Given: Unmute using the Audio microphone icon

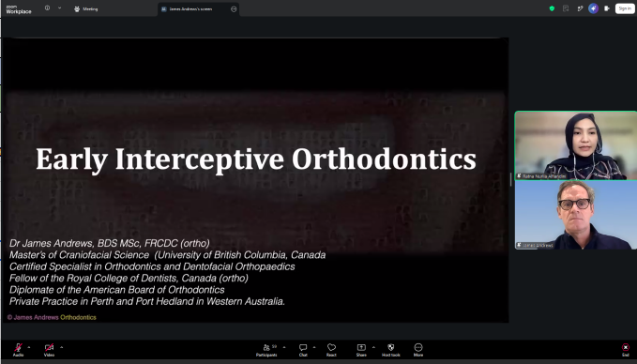Looking at the screenshot, I should [x=18, y=347].
